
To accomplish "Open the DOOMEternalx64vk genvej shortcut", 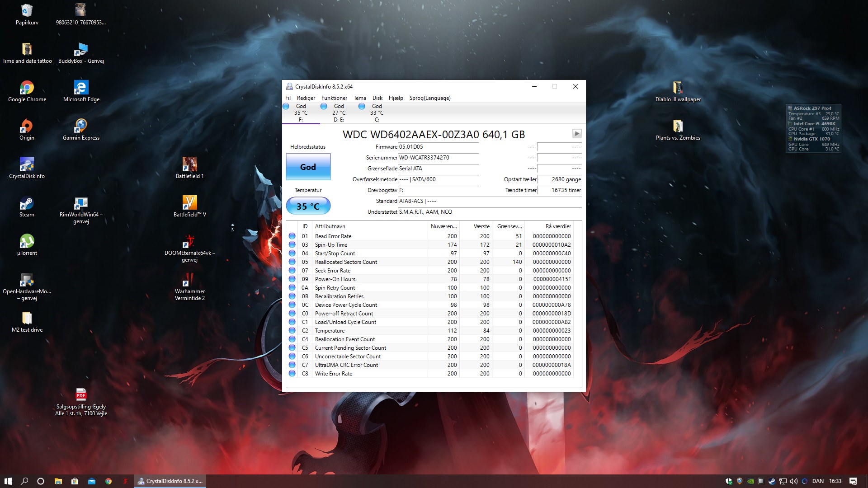I will point(189,249).
